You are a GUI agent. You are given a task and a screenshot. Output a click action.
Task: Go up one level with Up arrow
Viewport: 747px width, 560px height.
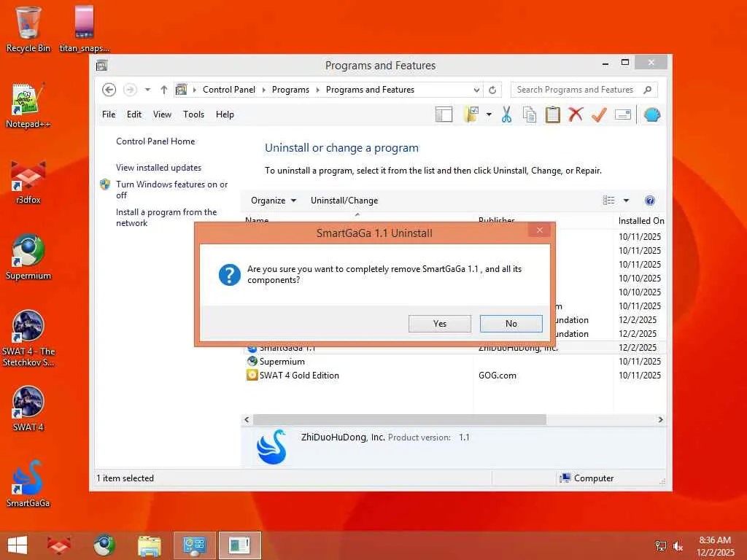click(164, 90)
